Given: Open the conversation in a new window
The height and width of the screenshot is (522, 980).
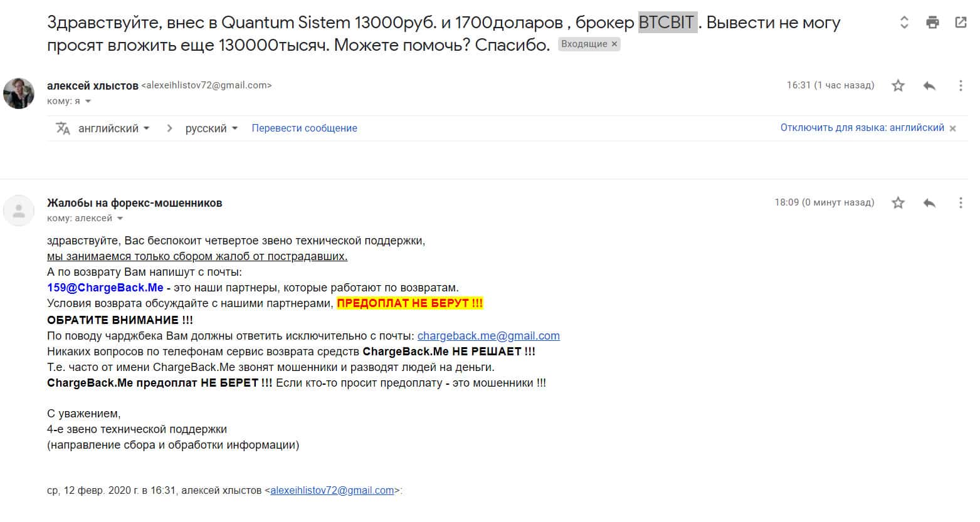Looking at the screenshot, I should [x=961, y=23].
